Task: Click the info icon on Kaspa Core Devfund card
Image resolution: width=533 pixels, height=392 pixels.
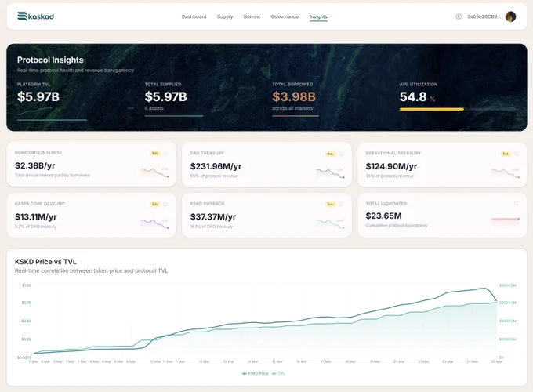Action: pyautogui.click(x=165, y=205)
